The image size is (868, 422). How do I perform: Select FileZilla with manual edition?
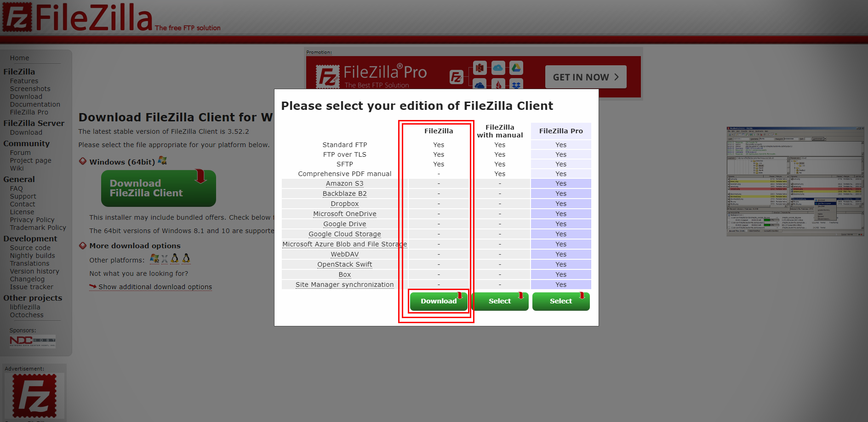coord(500,301)
